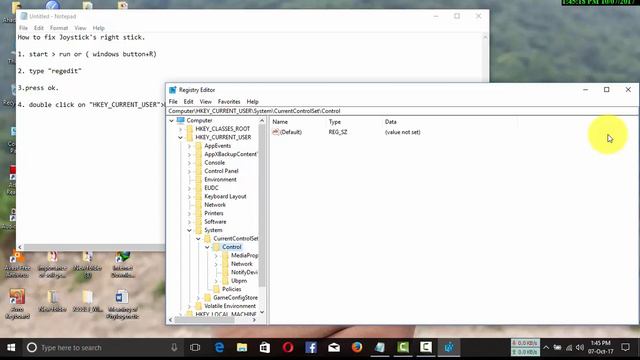Image resolution: width=640 pixels, height=360 pixels.
Task: Open Registry Editor Help menu
Action: point(252,101)
